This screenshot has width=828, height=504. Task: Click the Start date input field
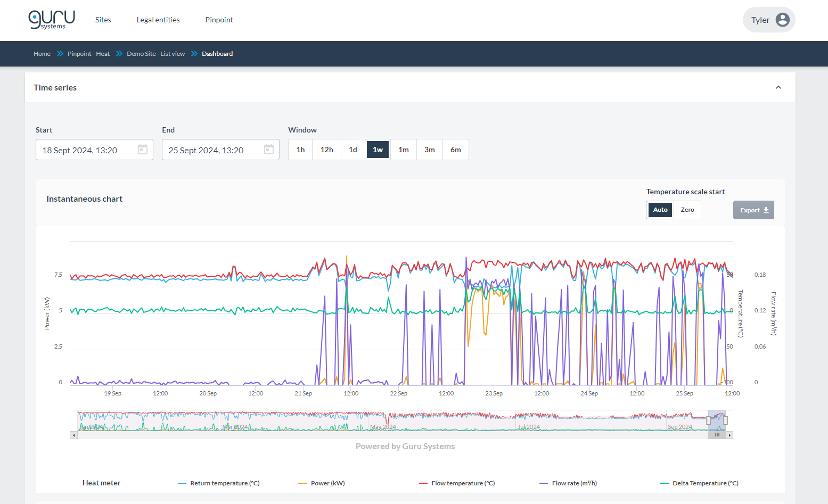pos(94,150)
